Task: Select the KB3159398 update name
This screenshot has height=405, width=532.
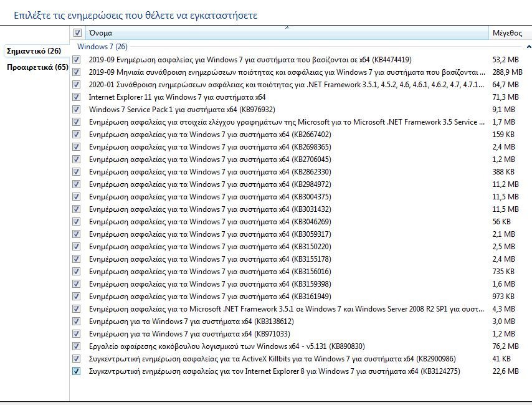Action: 210,283
